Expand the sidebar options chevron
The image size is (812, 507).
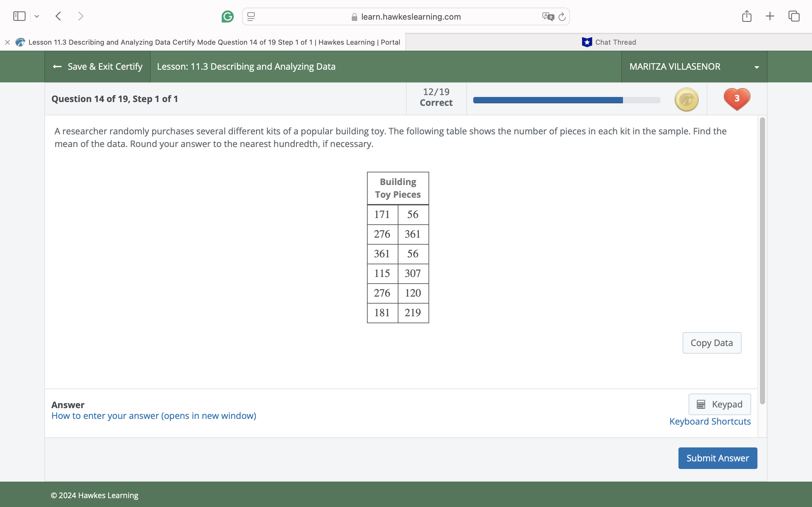[37, 16]
